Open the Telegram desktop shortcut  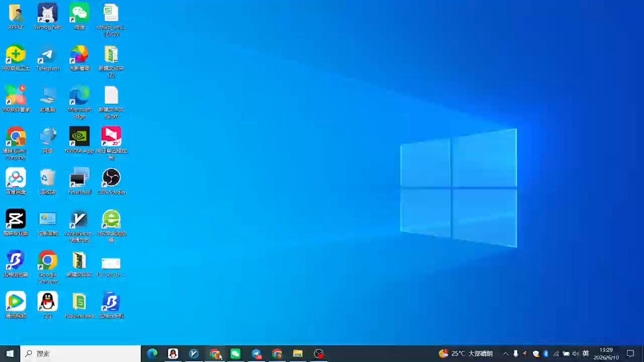[47, 58]
